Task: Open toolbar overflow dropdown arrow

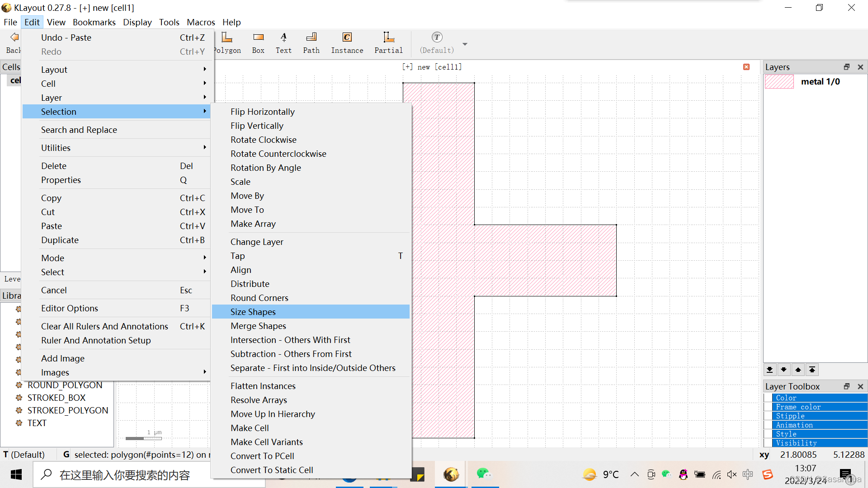Action: pos(465,44)
